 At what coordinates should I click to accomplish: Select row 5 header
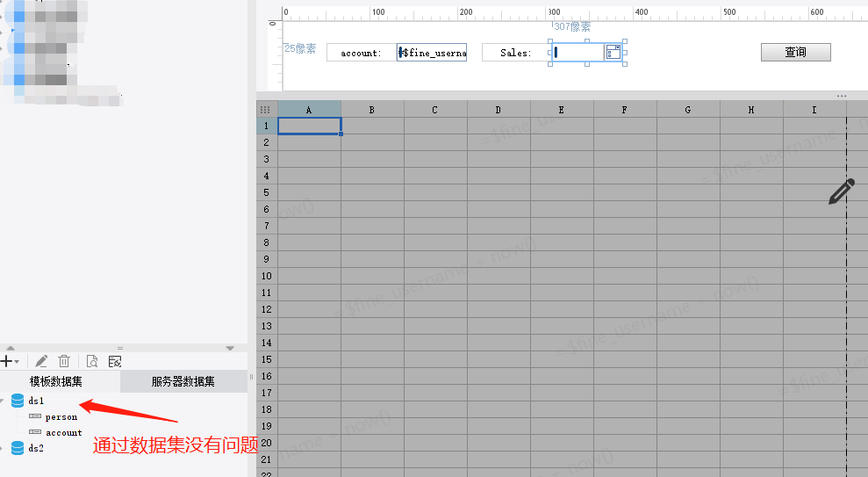pos(266,192)
